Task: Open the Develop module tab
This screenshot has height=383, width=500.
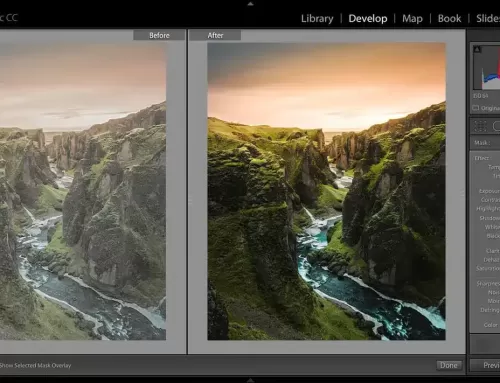Action: [368, 19]
